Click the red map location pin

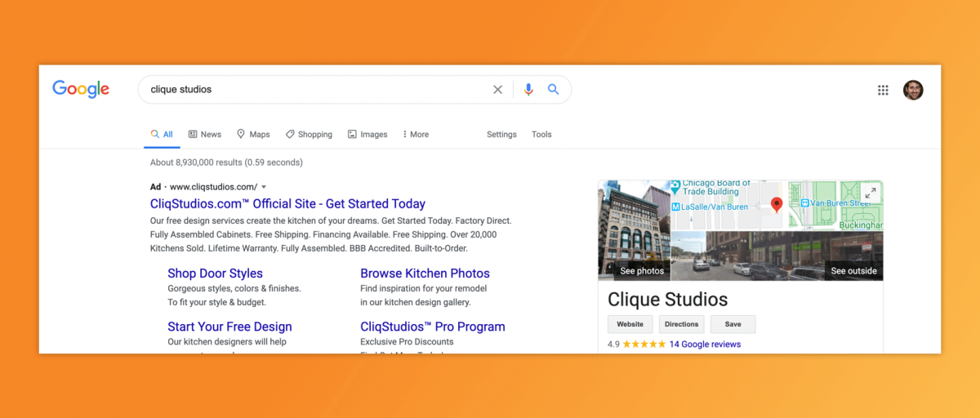777,205
